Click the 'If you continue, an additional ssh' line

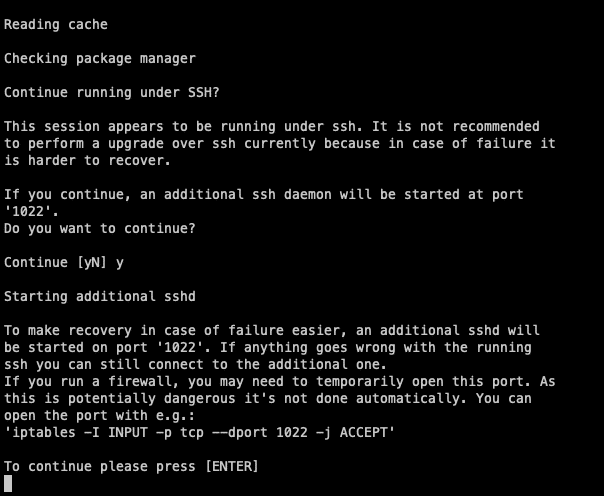coord(263,194)
